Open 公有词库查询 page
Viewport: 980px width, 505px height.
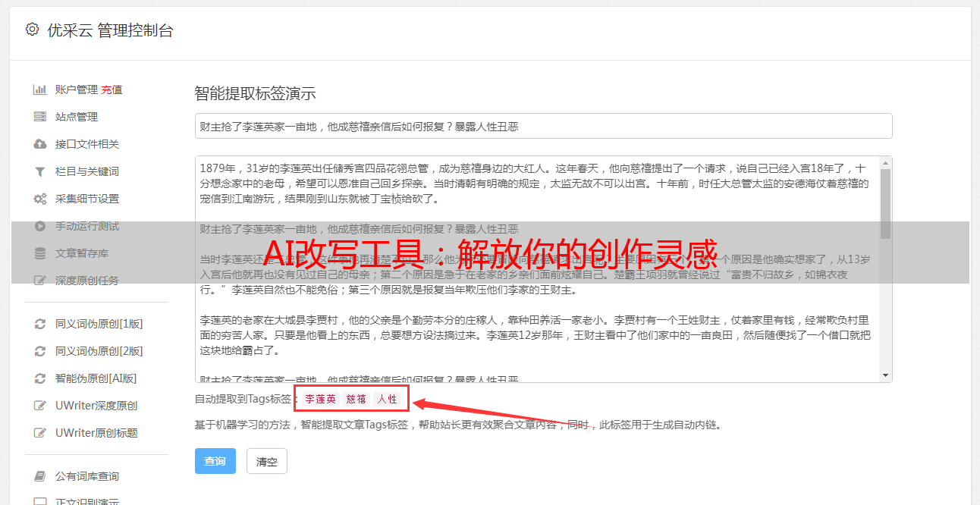87,476
